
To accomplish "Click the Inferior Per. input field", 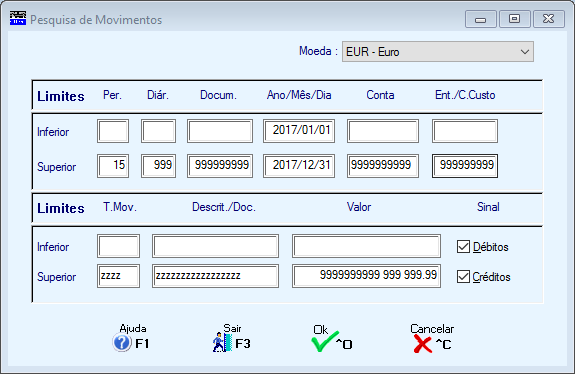I will pos(113,131).
